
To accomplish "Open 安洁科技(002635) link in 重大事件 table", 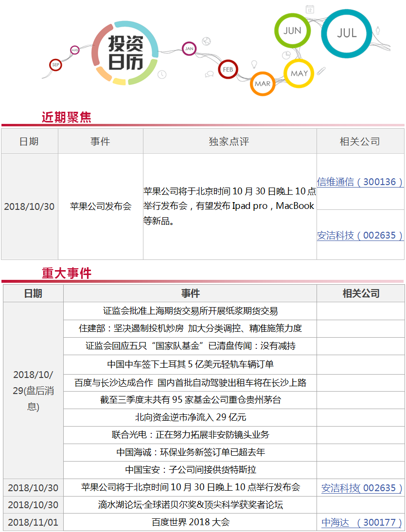I will [x=362, y=488].
